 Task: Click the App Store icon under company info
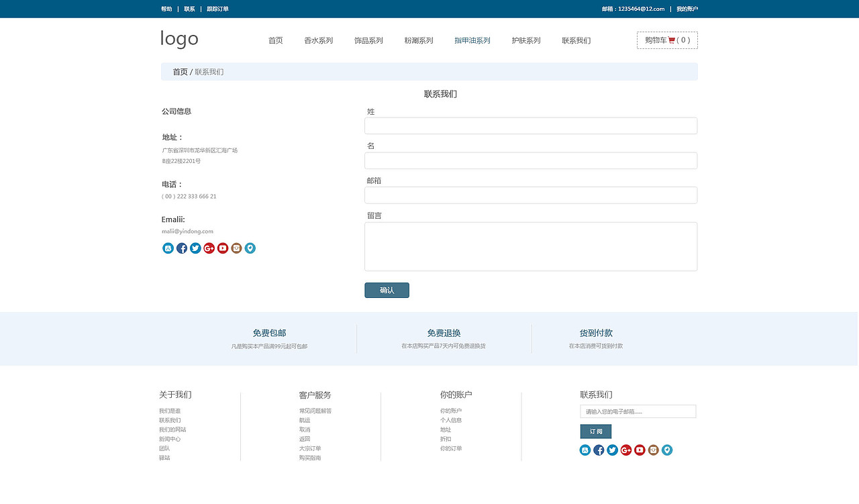coord(168,248)
